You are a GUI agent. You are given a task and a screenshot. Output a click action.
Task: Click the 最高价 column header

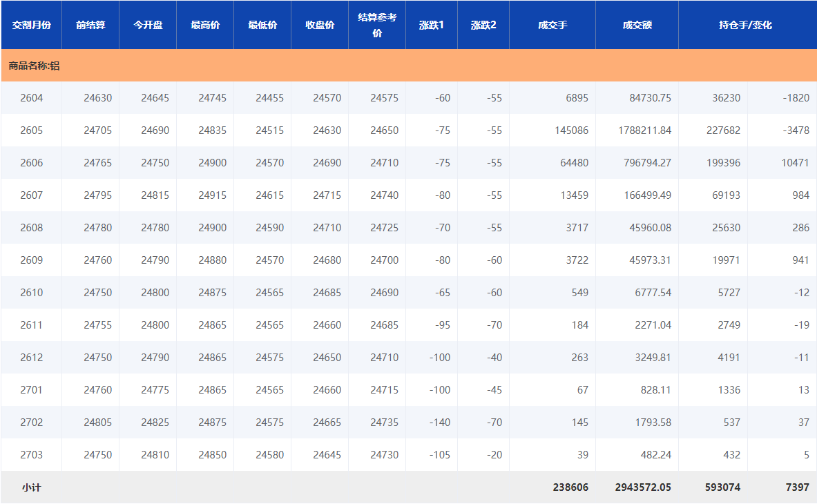[x=205, y=25]
